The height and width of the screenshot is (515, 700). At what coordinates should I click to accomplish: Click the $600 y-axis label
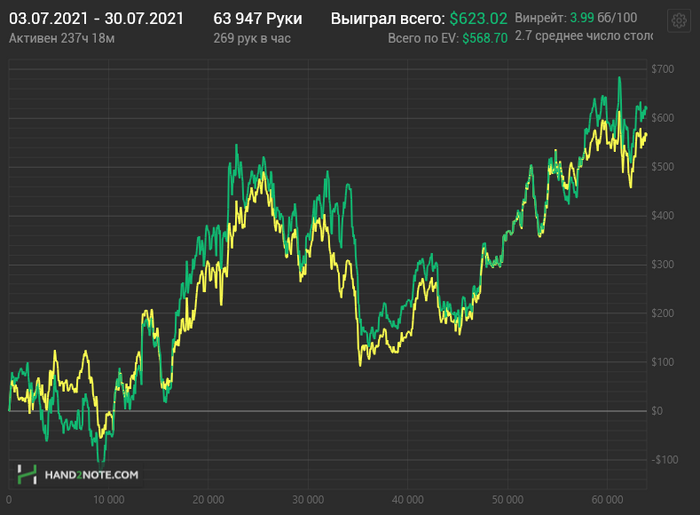(x=662, y=118)
